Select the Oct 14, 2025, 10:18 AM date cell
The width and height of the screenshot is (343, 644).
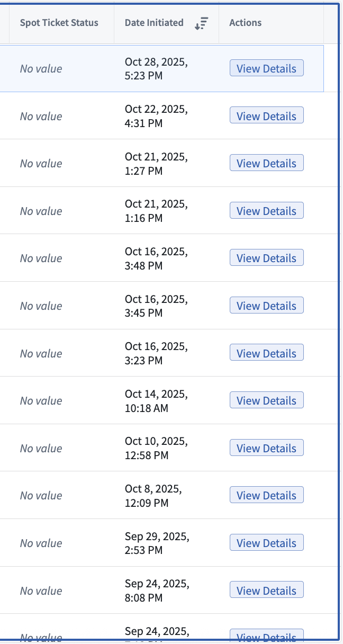(156, 401)
